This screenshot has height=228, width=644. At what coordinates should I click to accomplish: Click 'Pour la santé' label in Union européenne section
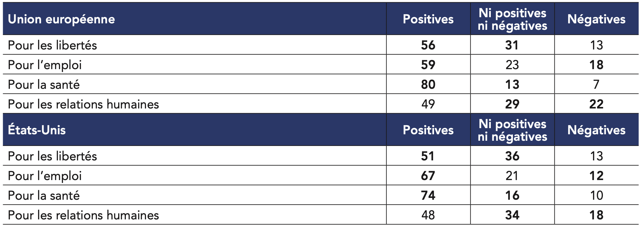click(x=44, y=85)
